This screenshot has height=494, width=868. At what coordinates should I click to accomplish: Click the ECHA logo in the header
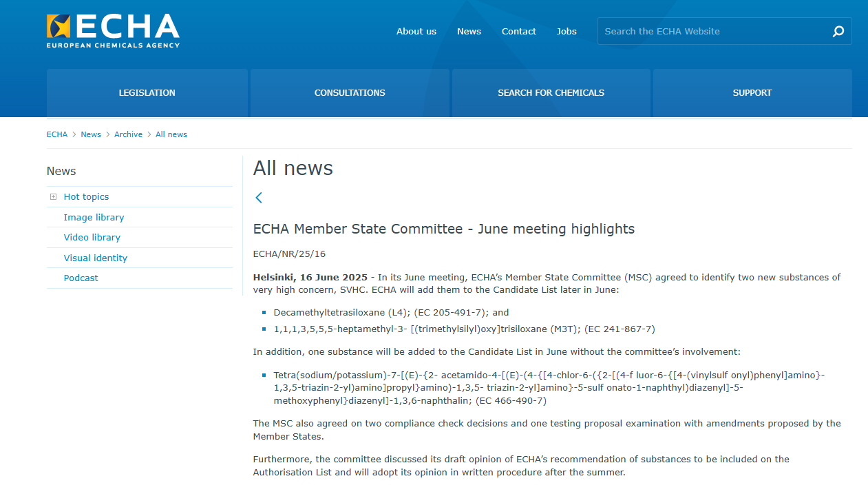[x=113, y=31]
